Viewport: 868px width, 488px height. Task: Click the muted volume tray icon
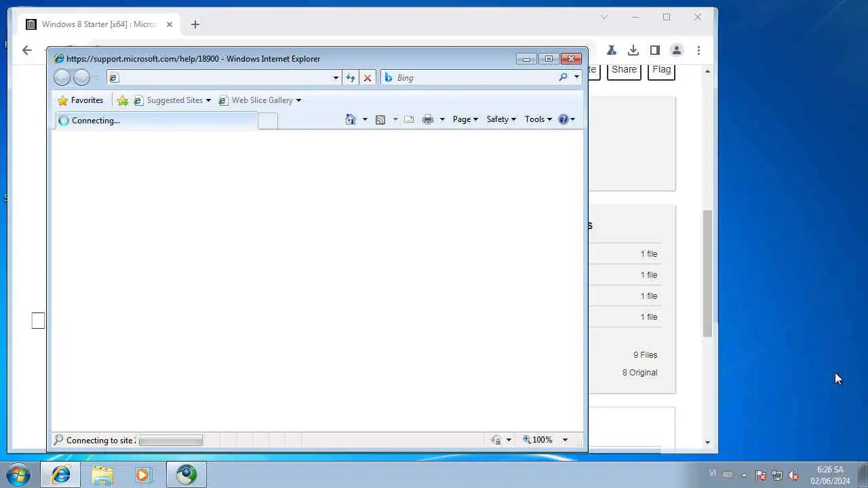[x=793, y=475]
